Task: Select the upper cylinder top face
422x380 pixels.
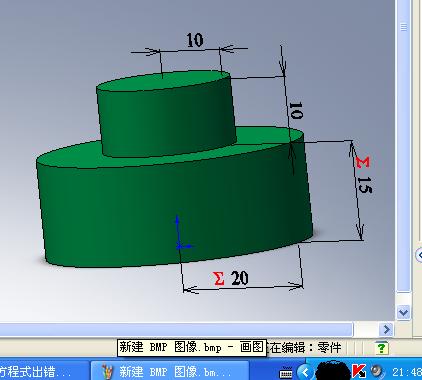Action: pyautogui.click(x=163, y=81)
